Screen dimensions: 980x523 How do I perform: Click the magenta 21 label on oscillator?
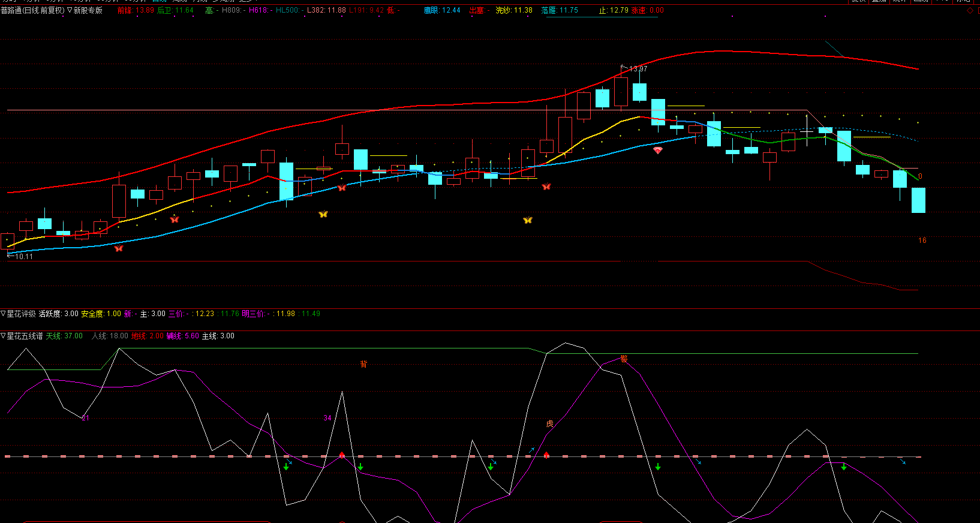[x=85, y=418]
